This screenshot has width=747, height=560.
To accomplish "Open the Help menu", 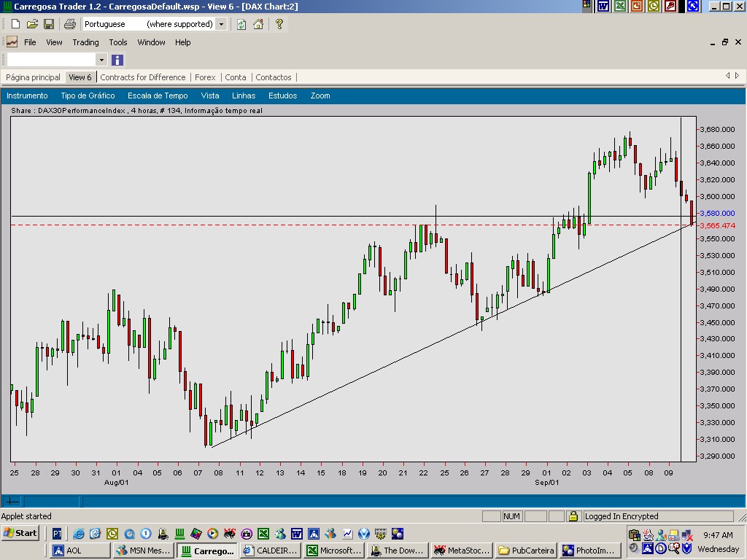I will pos(183,42).
